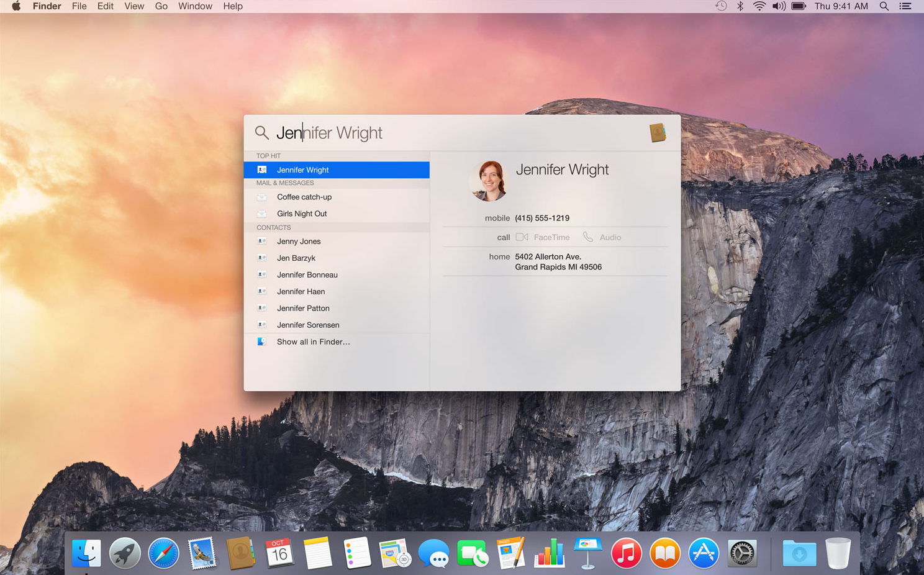Screen dimensions: 924x575
Task: Open the volume control menu
Action: [778, 6]
